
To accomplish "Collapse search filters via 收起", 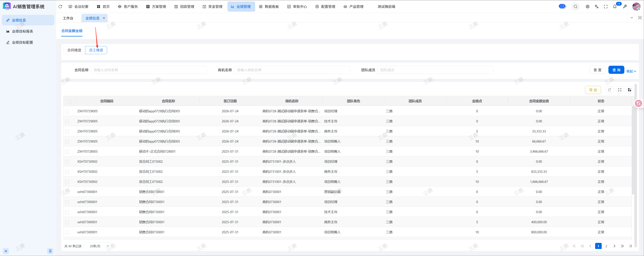I will [631, 71].
